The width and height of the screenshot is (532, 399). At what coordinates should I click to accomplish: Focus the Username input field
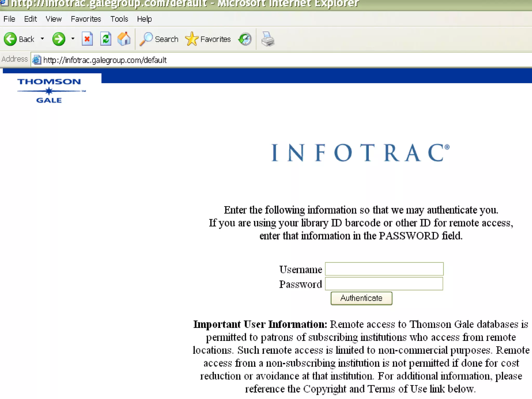pyautogui.click(x=384, y=269)
